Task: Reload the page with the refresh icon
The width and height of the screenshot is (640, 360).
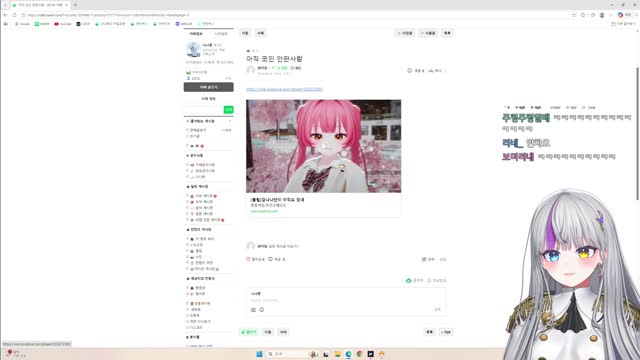Action: (14, 15)
